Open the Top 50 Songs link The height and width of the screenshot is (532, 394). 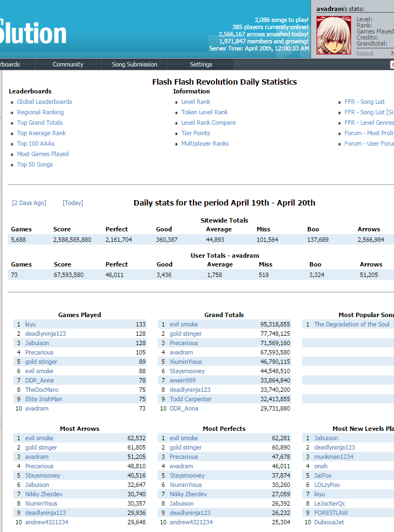[x=35, y=164]
